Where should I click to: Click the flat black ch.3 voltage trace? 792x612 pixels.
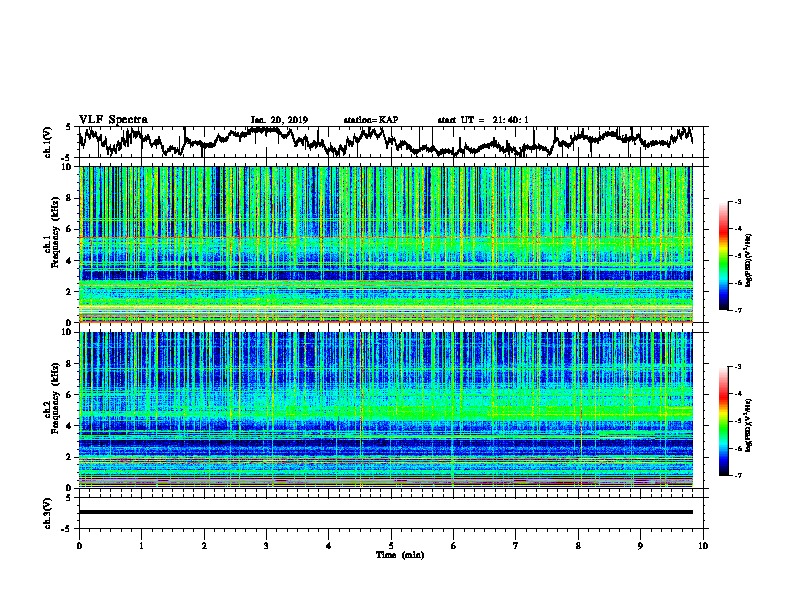coord(386,512)
